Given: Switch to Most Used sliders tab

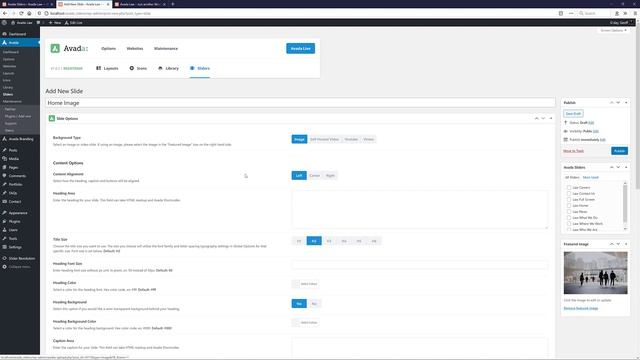Looking at the screenshot, I should coord(591,178).
